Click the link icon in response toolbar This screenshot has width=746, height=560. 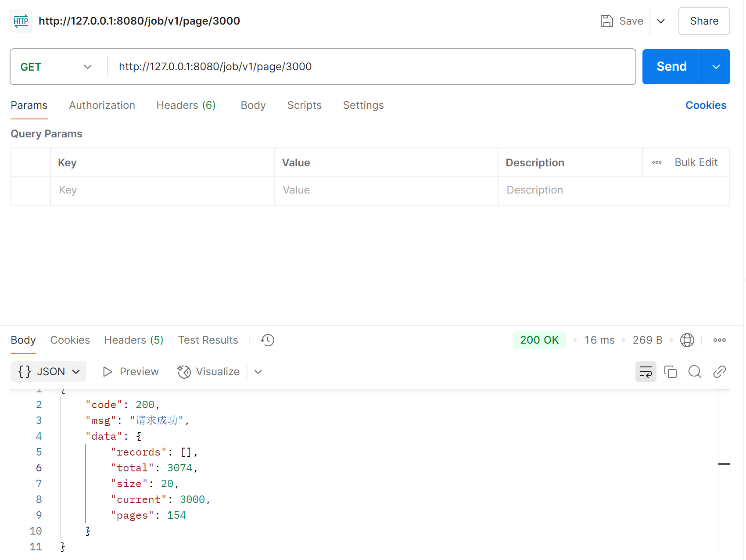pyautogui.click(x=719, y=372)
